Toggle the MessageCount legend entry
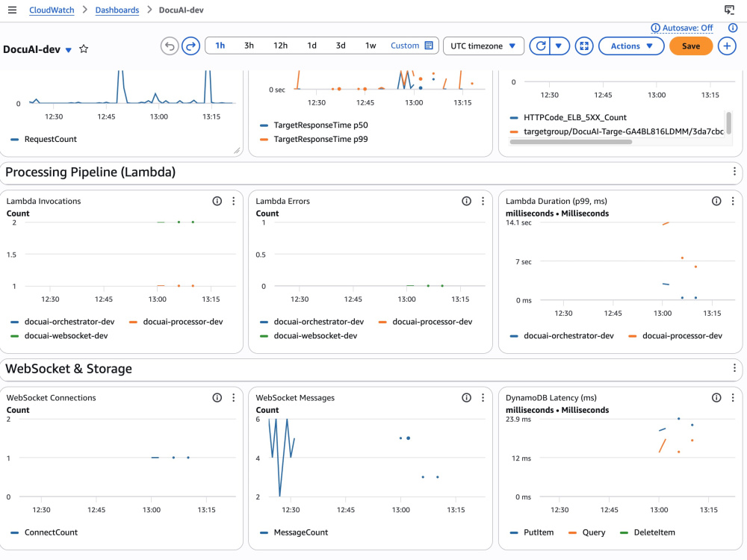This screenshot has height=560, width=747. click(x=294, y=532)
